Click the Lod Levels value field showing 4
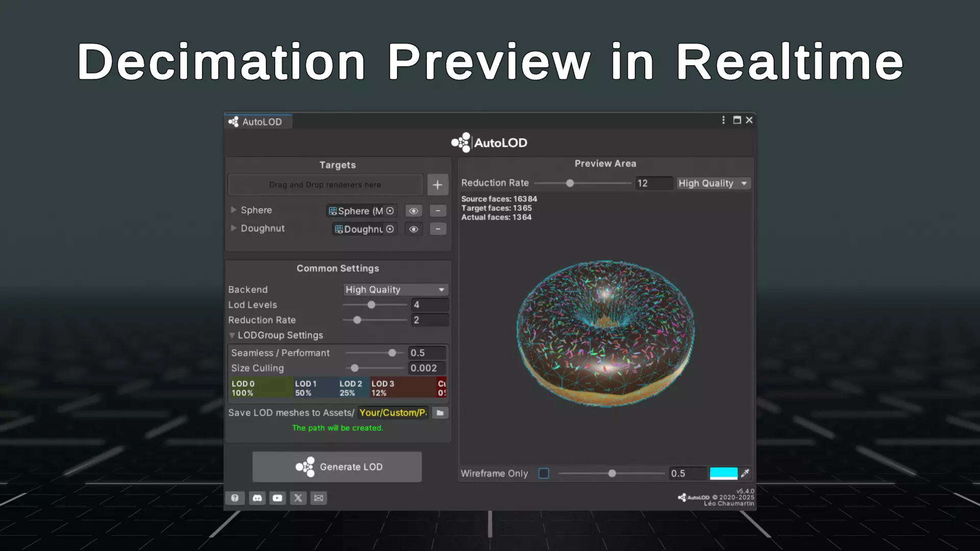The width and height of the screenshot is (980, 551). tap(430, 305)
